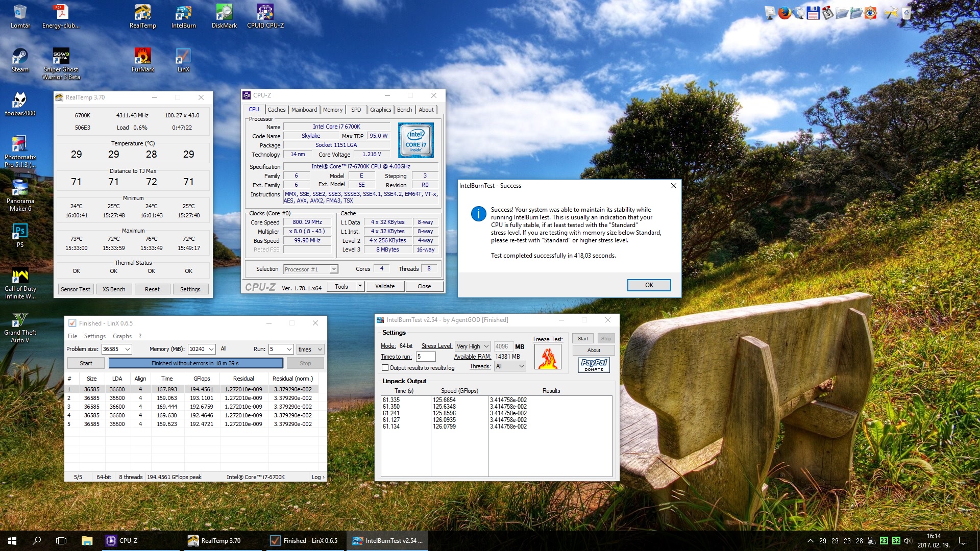Open CPU-Z Tools dropdown arrow
Viewport: 980px width, 551px height.
point(360,286)
